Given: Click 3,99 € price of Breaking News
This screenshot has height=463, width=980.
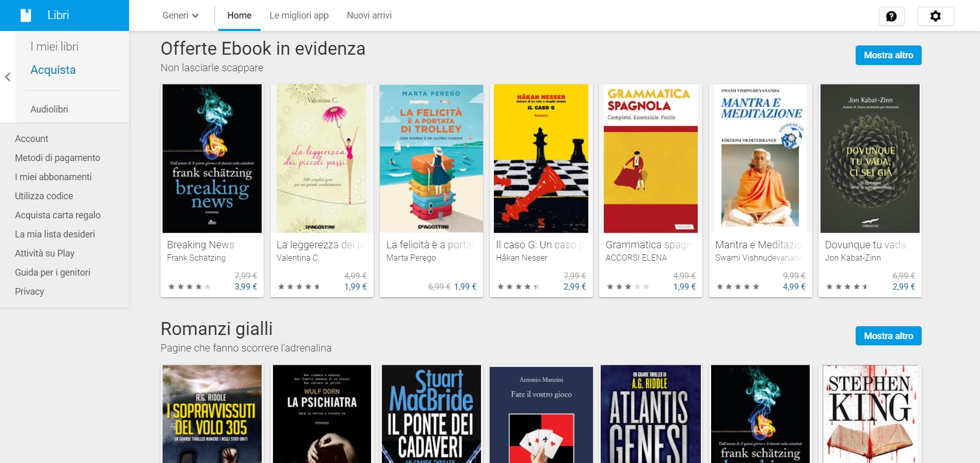Looking at the screenshot, I should (x=246, y=286).
